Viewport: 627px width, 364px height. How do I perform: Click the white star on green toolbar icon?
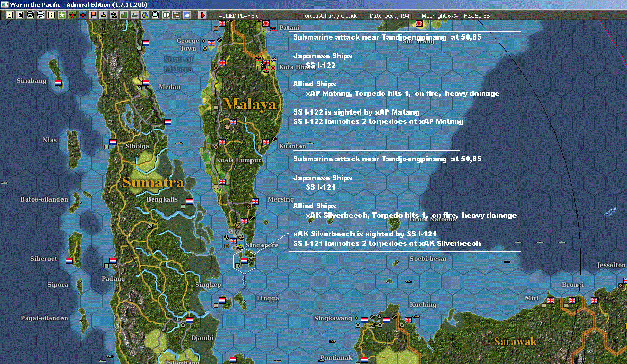tap(62, 15)
